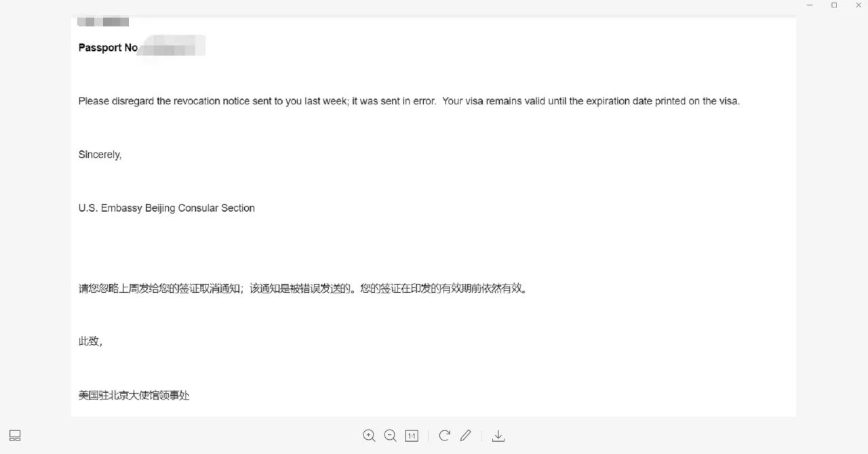
Task: Zoom out with the minus magnifier
Action: pyautogui.click(x=390, y=436)
